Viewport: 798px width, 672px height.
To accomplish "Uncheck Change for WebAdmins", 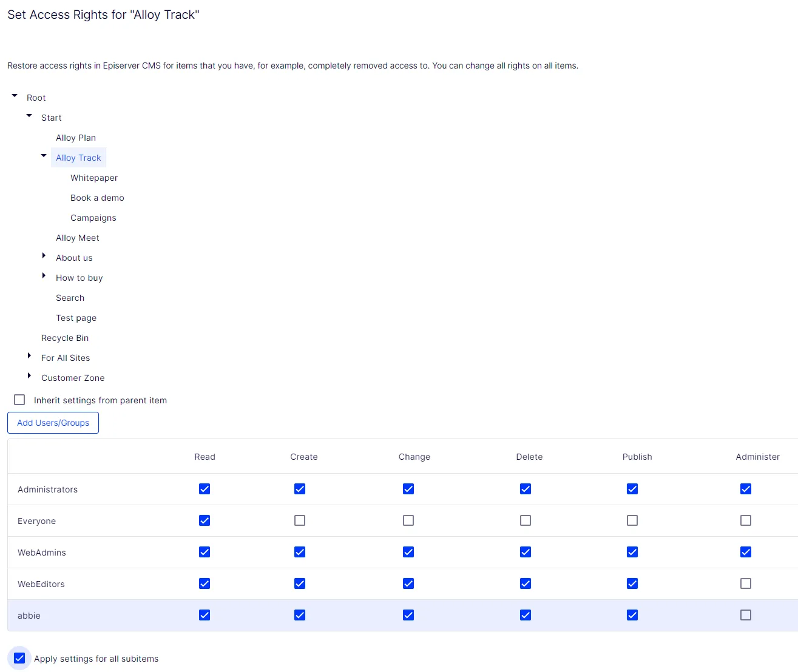I will tap(408, 552).
